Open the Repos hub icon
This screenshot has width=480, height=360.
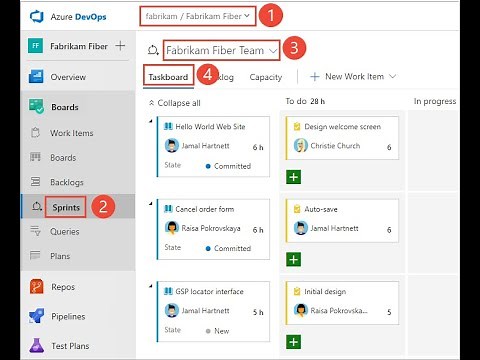click(36, 286)
